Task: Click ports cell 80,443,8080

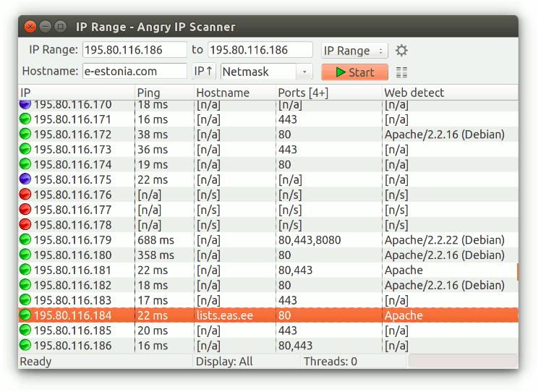Action: click(x=310, y=240)
